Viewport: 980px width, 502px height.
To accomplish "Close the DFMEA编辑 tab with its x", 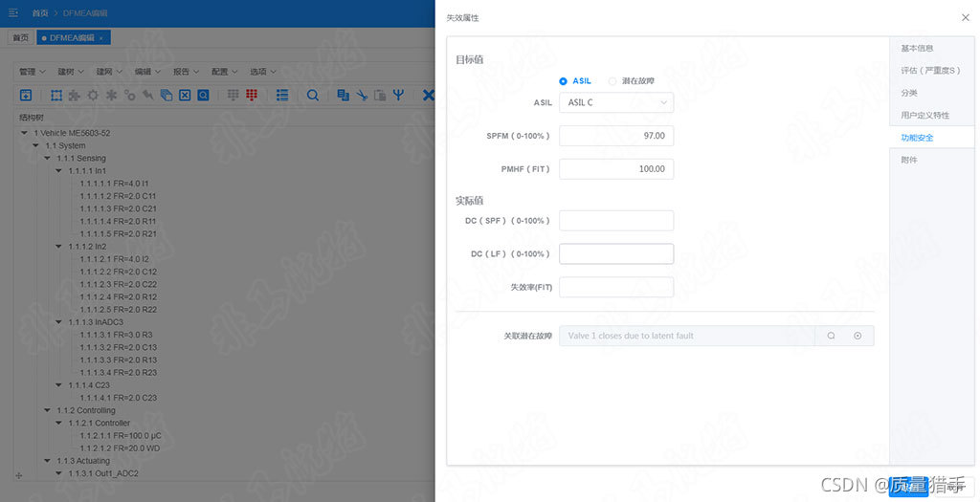I will [x=101, y=38].
